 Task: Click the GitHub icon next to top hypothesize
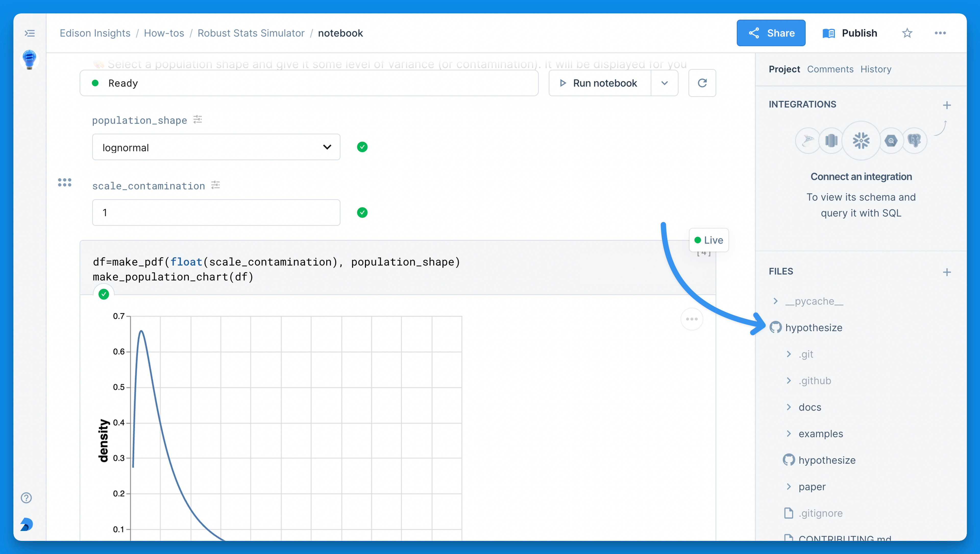[775, 327]
